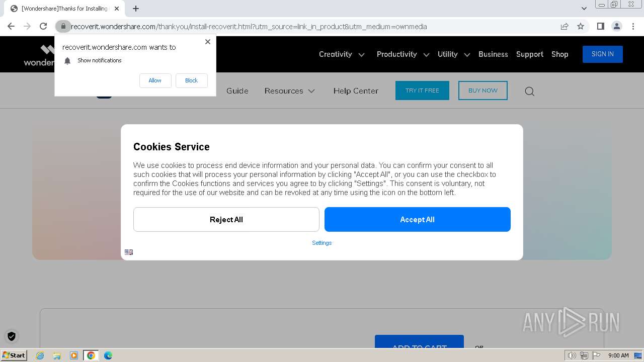
Task: Expand the Productivity menu
Action: pyautogui.click(x=403, y=54)
